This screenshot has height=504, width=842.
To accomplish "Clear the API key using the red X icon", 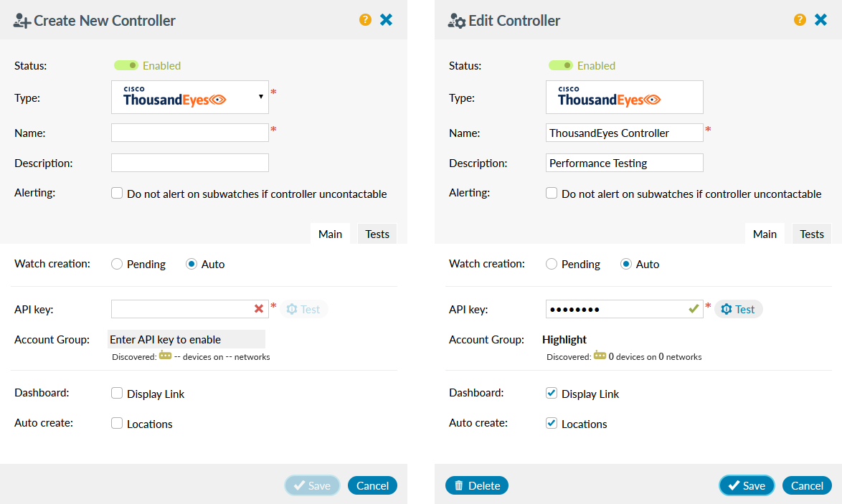I will (257, 308).
